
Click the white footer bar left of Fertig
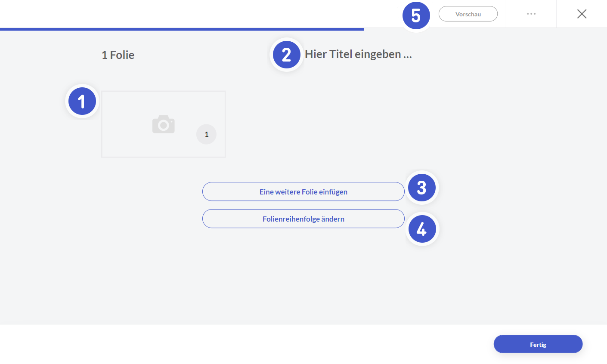[258, 344]
